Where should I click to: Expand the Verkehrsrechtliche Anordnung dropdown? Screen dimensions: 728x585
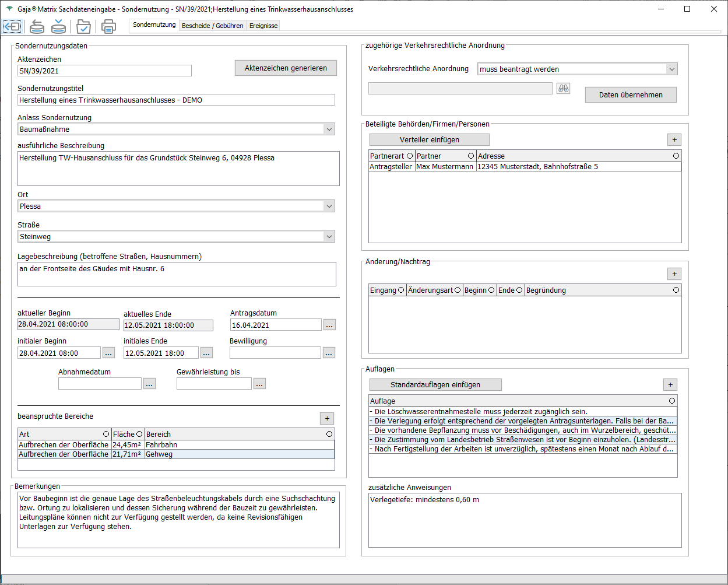[671, 69]
